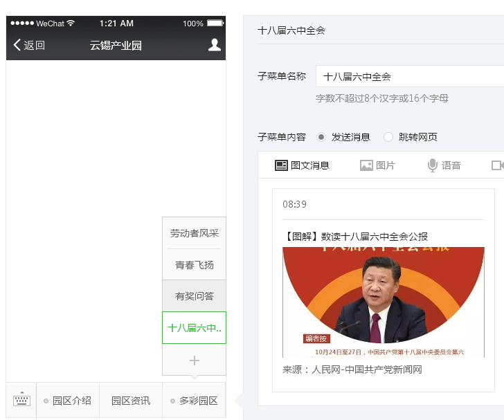Click the battery icon in status bar
This screenshot has width=504, height=420.
tap(215, 23)
